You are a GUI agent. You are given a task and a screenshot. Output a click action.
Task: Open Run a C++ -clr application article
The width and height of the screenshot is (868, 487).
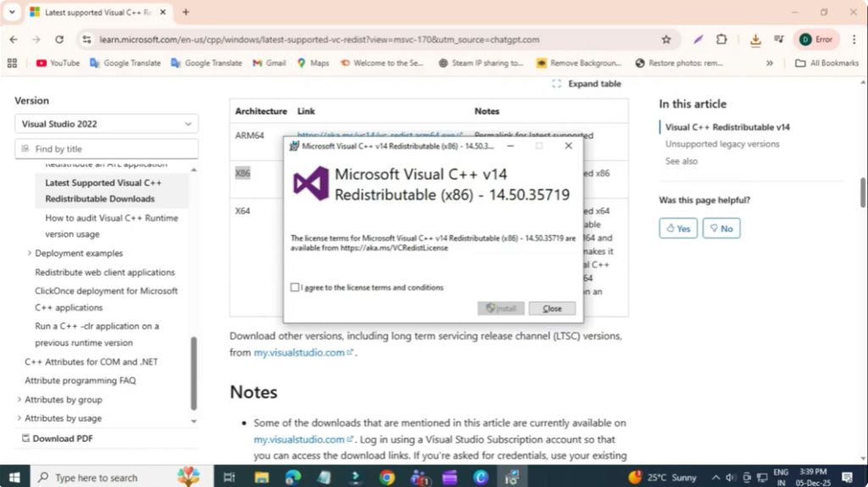tap(97, 334)
